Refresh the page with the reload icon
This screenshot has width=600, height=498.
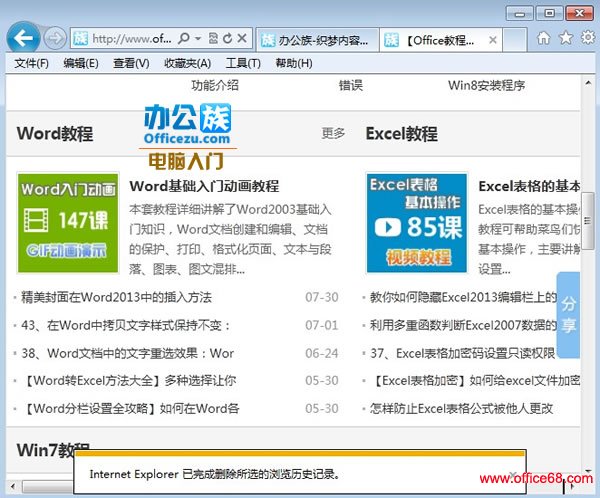click(x=228, y=38)
